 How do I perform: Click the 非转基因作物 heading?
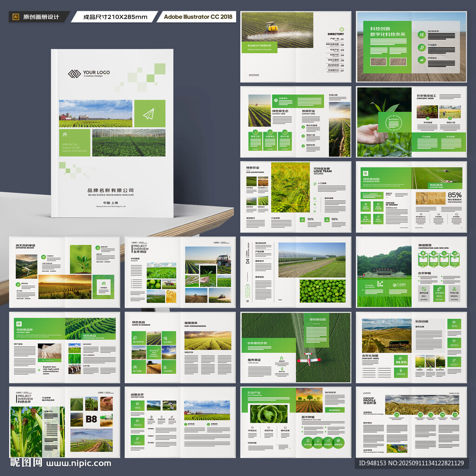(x=257, y=344)
